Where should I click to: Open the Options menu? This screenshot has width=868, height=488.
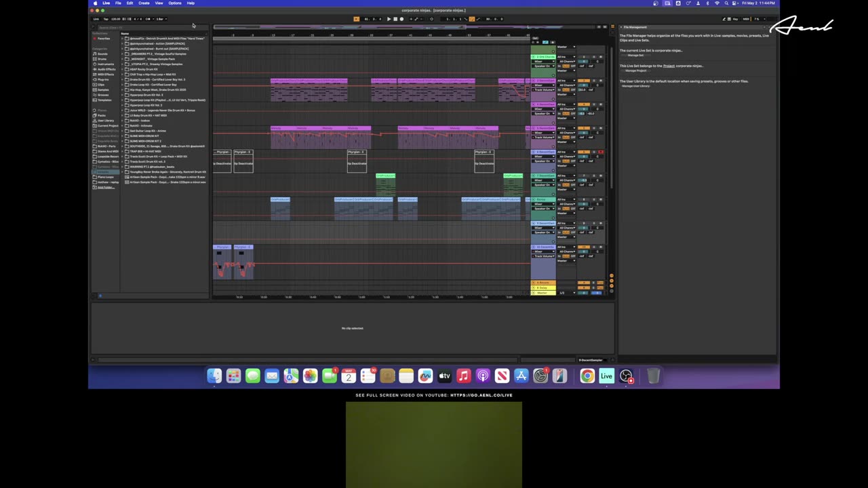[x=175, y=3]
